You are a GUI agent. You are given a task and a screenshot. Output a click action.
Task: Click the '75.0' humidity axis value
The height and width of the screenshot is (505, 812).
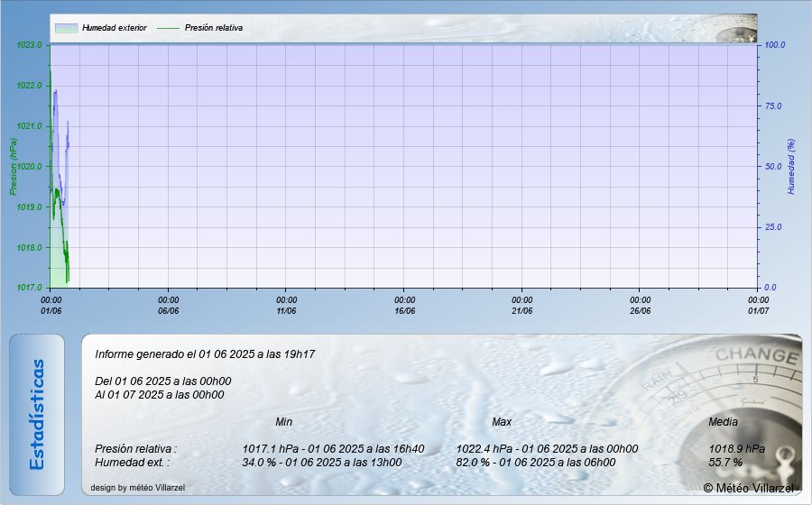pos(773,106)
